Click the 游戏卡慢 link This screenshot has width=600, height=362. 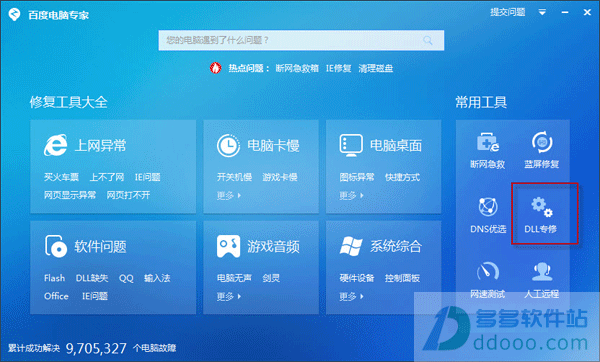(x=280, y=177)
